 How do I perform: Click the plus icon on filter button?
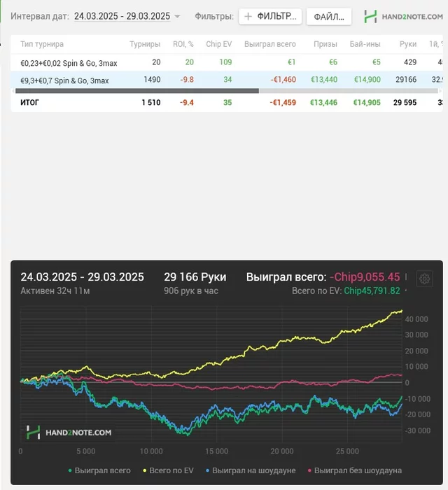248,16
